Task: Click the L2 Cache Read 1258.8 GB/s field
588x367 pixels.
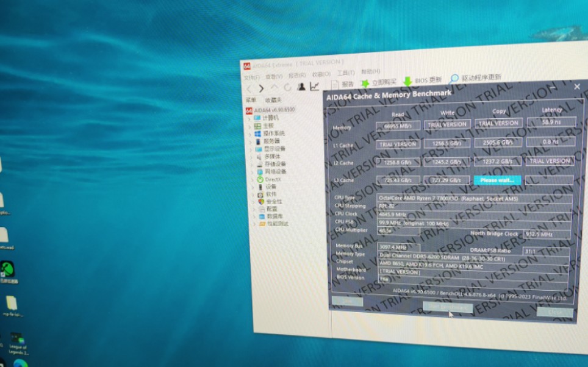Action: pos(398,162)
